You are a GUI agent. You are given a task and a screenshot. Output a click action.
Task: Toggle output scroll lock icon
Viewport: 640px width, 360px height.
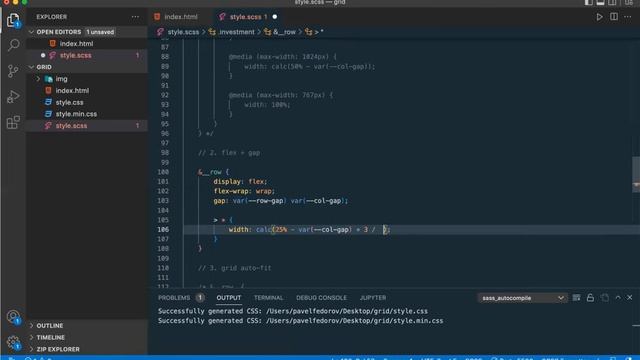[x=590, y=298]
